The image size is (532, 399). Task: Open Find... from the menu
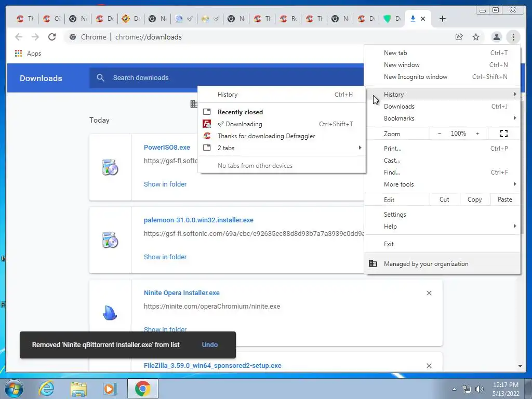pyautogui.click(x=442, y=172)
